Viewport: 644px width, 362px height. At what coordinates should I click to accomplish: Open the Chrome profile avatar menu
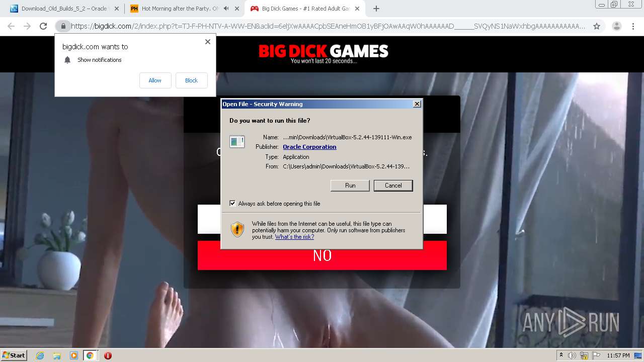[616, 26]
